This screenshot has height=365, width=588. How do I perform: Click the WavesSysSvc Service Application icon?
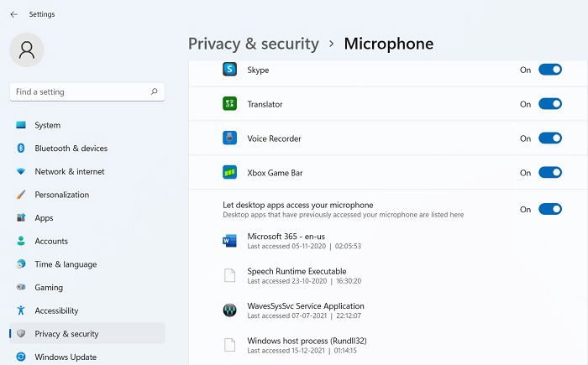pyautogui.click(x=229, y=310)
